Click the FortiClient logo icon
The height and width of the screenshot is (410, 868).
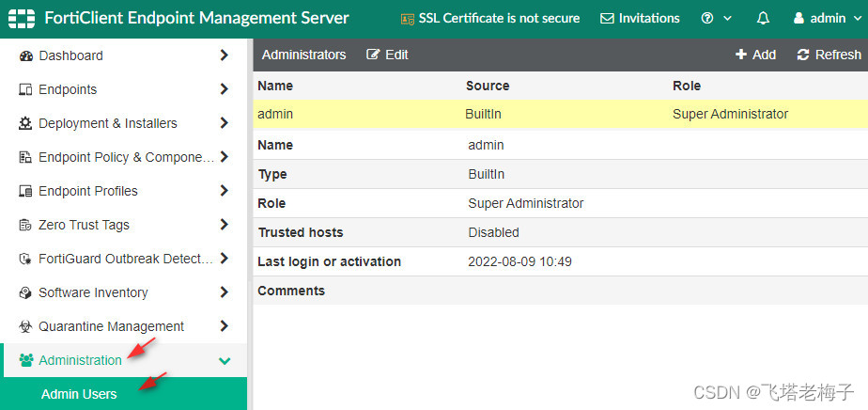coord(22,18)
